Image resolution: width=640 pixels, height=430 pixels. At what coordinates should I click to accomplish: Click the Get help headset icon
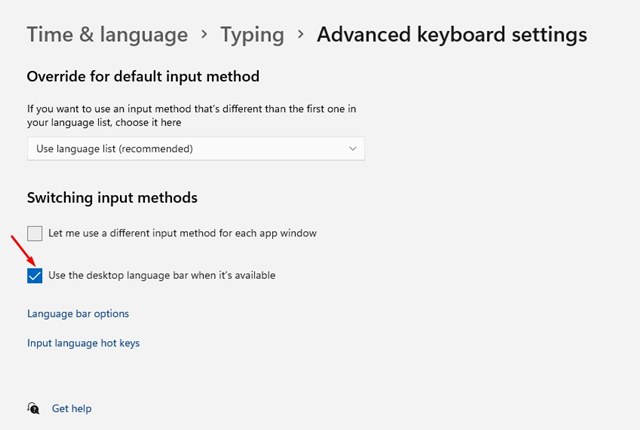click(x=33, y=408)
